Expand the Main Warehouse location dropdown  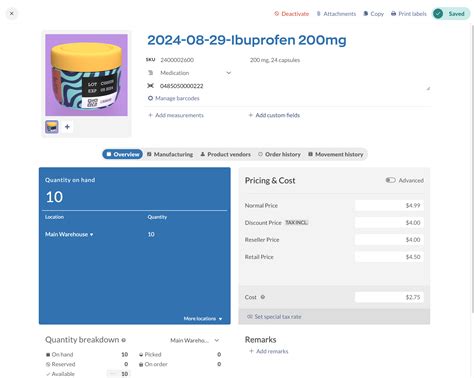69,234
